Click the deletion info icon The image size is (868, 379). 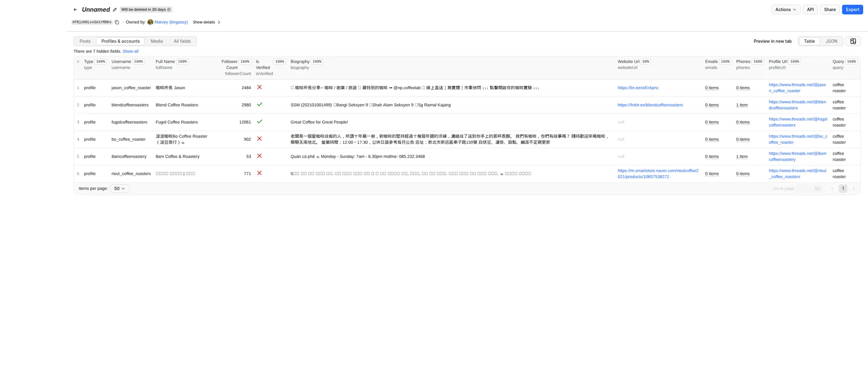169,10
